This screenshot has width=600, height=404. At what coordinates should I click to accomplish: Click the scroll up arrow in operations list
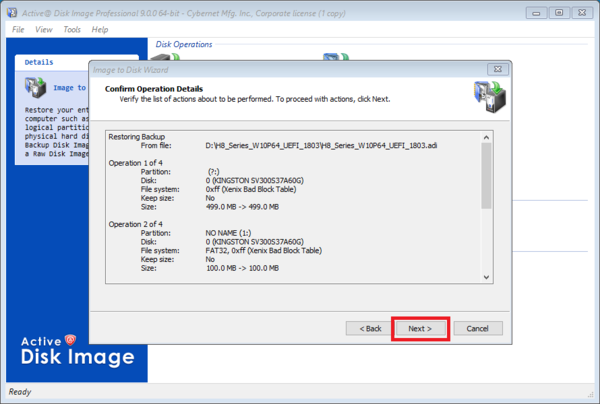click(x=486, y=137)
